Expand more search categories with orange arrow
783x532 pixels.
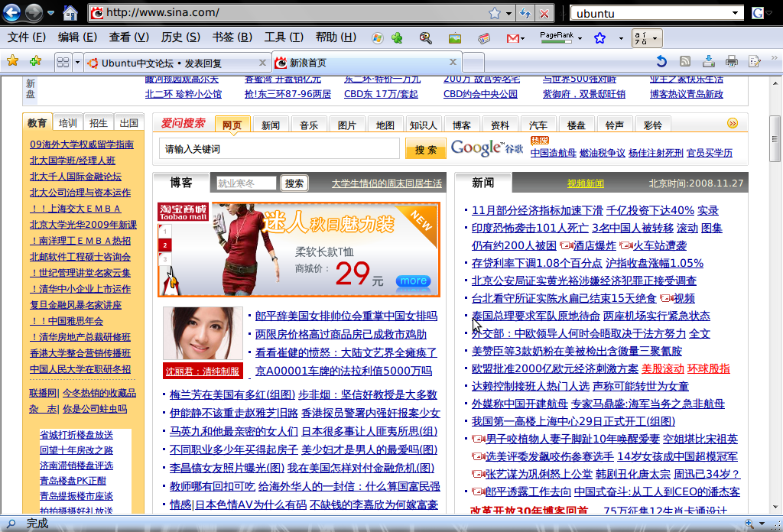pos(733,123)
